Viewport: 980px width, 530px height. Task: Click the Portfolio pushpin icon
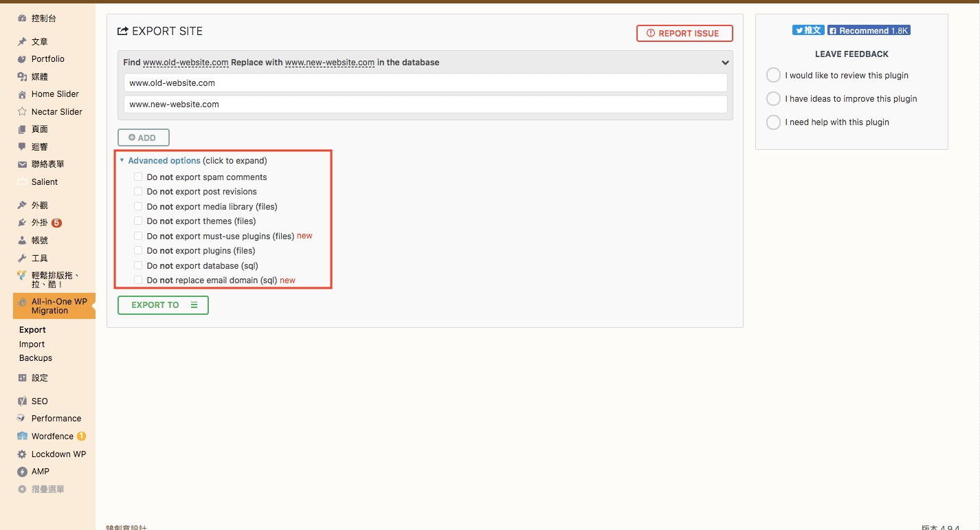22,59
